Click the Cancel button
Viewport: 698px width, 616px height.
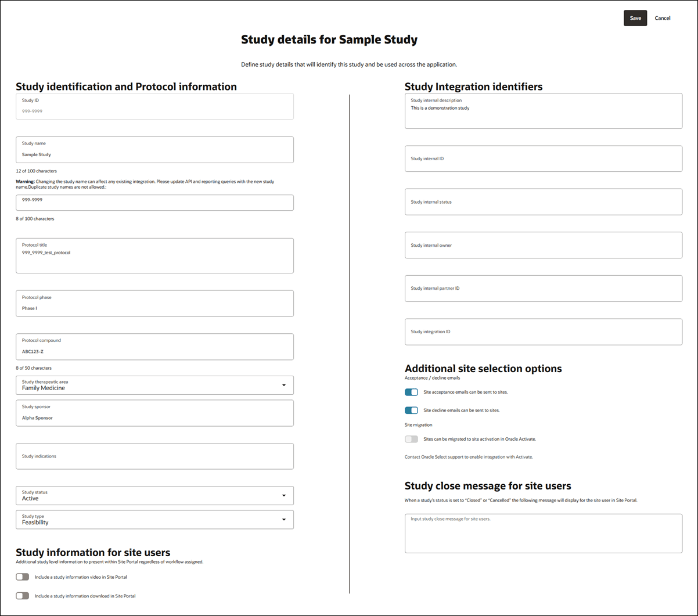click(662, 18)
